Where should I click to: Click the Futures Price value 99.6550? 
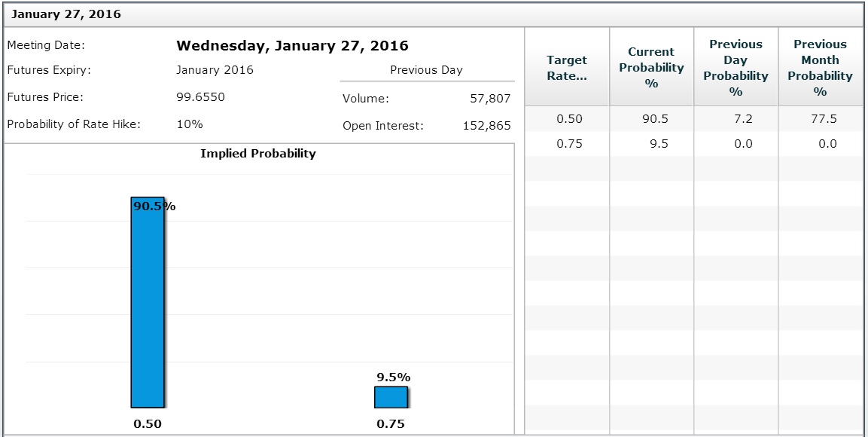coord(200,97)
